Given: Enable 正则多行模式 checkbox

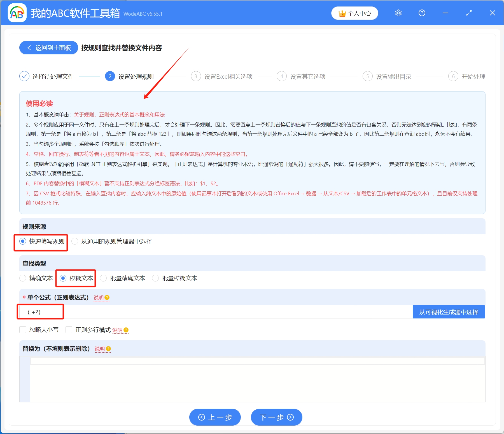Looking at the screenshot, I should tap(69, 330).
